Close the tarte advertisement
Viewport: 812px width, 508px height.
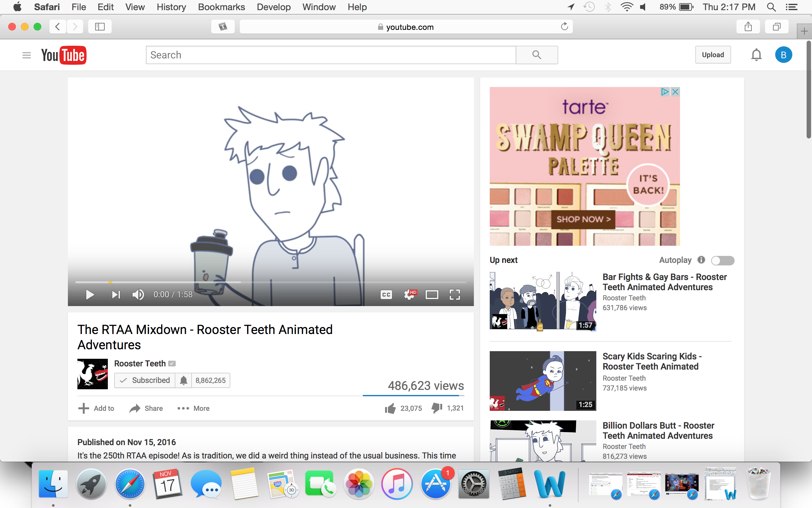point(675,92)
